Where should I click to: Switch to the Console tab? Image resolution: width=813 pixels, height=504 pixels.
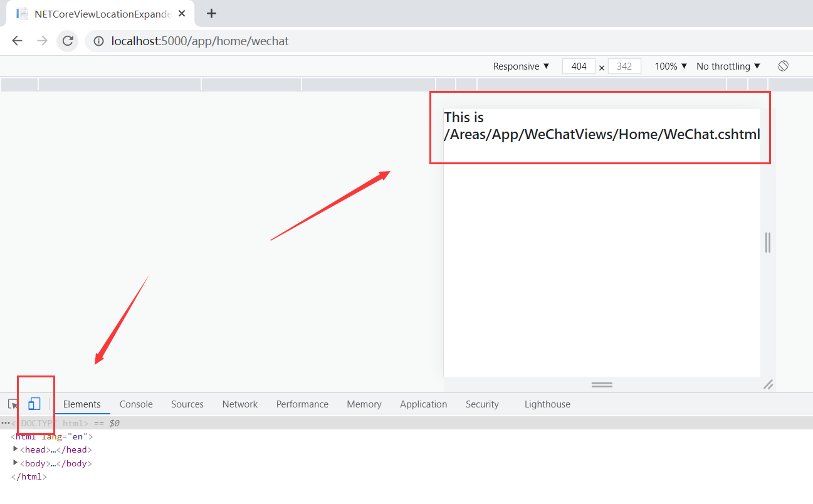(x=136, y=404)
